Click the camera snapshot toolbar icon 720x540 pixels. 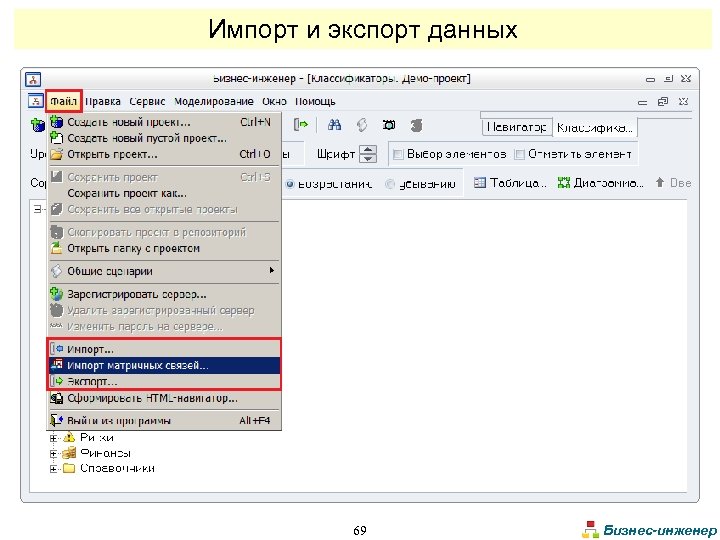tap(389, 125)
